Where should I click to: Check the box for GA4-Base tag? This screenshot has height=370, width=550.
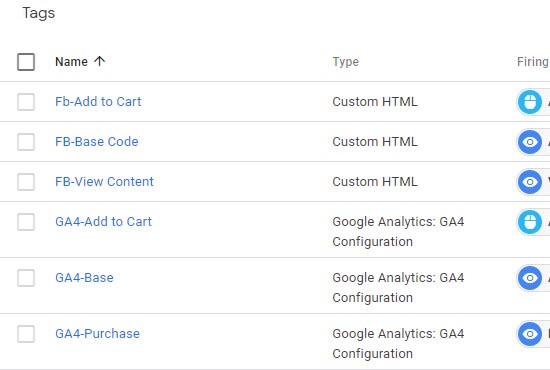click(x=26, y=278)
